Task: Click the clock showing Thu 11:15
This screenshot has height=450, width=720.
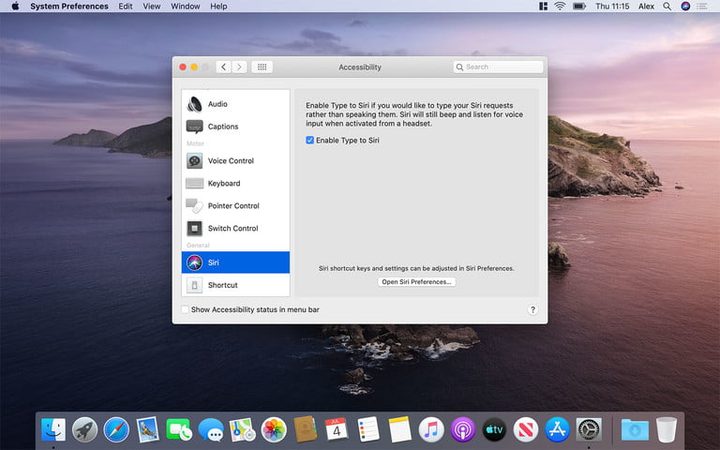Action: 612,6
